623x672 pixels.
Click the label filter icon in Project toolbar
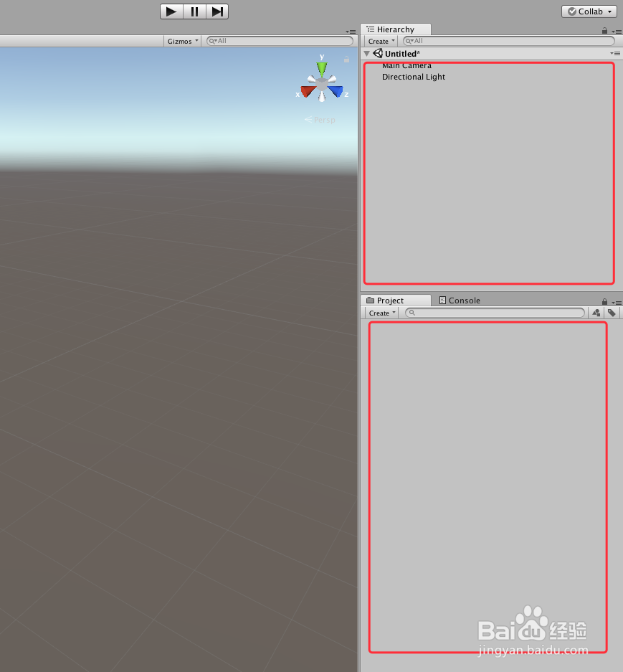(612, 313)
